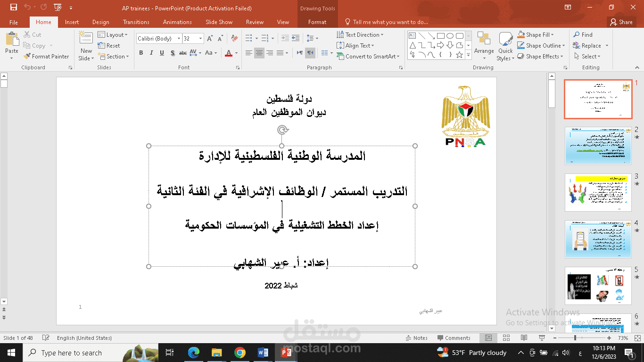Open the File menu
The image size is (644, 362).
coord(14,22)
